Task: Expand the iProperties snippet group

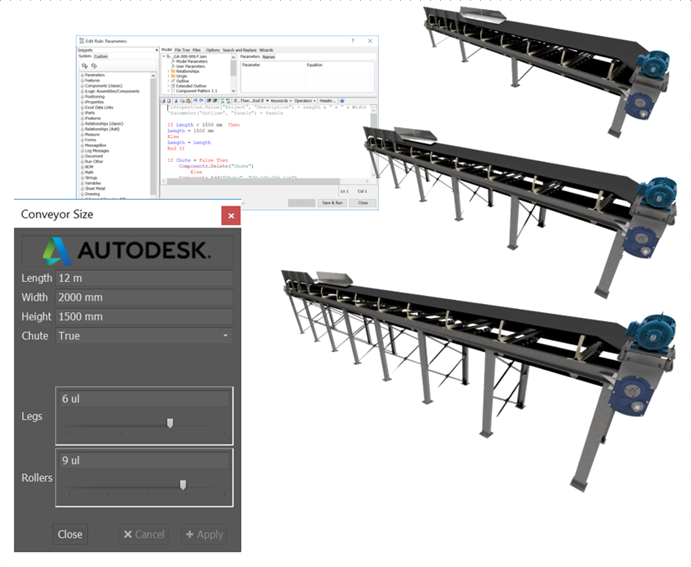Action: pyautogui.click(x=82, y=102)
